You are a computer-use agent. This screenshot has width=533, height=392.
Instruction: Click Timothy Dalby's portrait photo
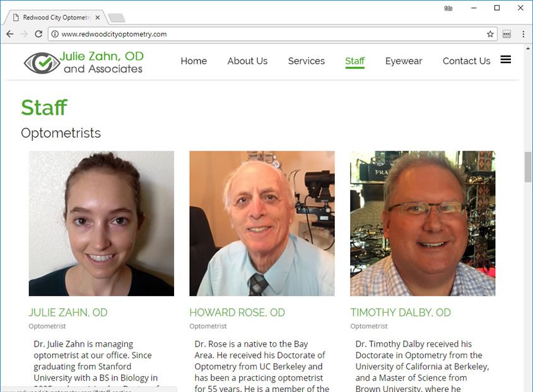pos(423,223)
